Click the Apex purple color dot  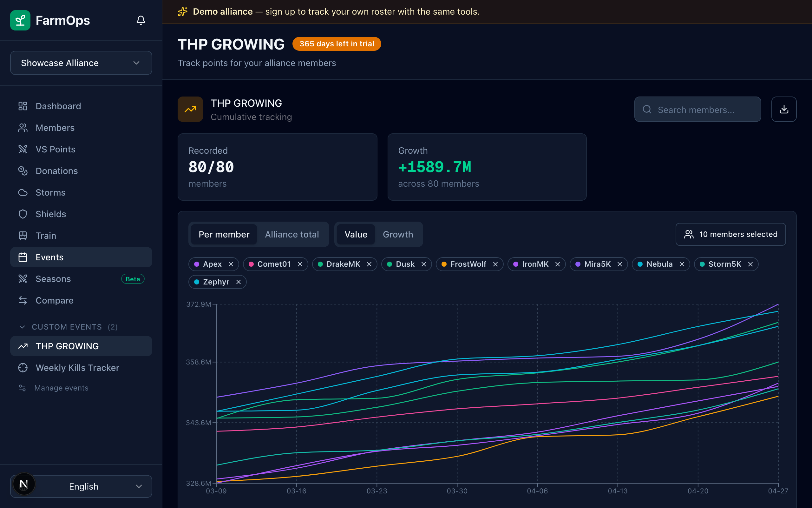pos(197,264)
